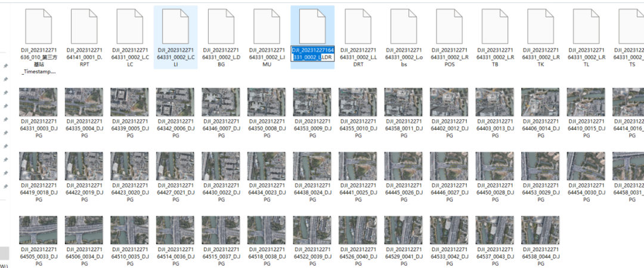644x268 pixels.
Task: Select image thumbnail 0006_D.JPG
Action: [175, 101]
